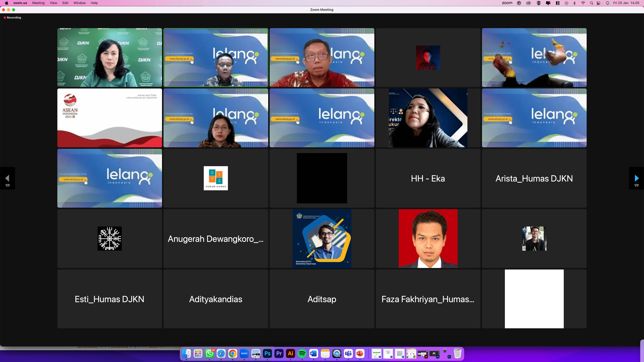
Task: Select the Esti_Humas DJKN participant tile
Action: (110, 299)
